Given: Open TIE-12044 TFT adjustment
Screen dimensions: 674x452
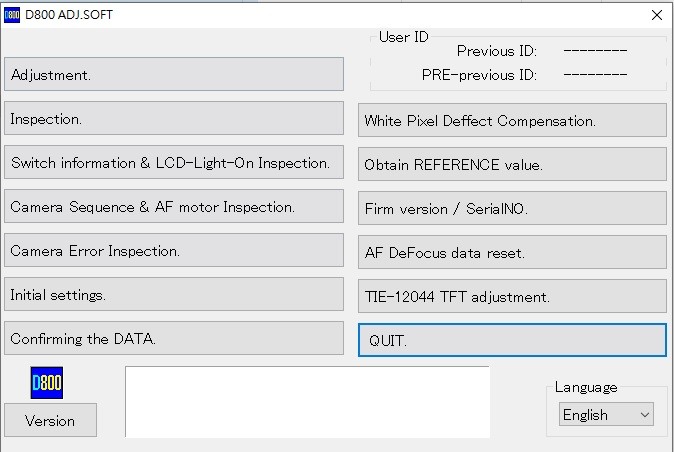Looking at the screenshot, I should coord(512,296).
